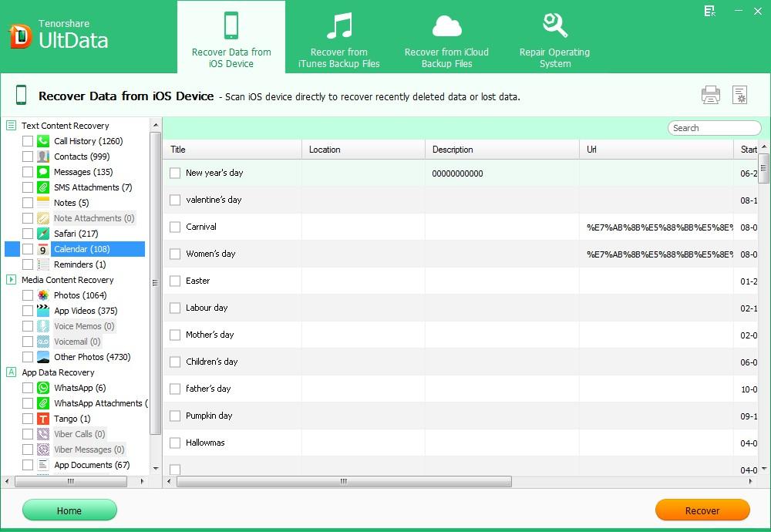
Task: Open Recover from iTunes Backup Files tab
Action: [338, 38]
